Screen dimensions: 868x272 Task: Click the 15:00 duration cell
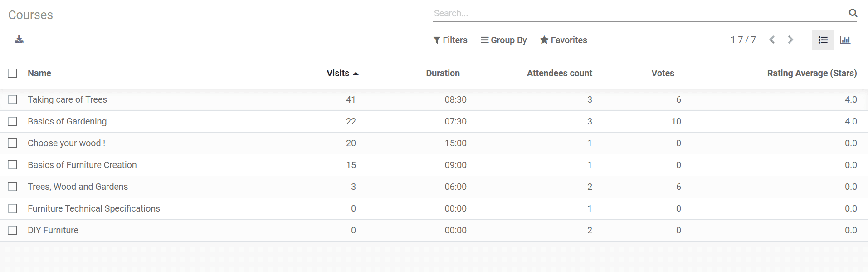click(x=455, y=143)
